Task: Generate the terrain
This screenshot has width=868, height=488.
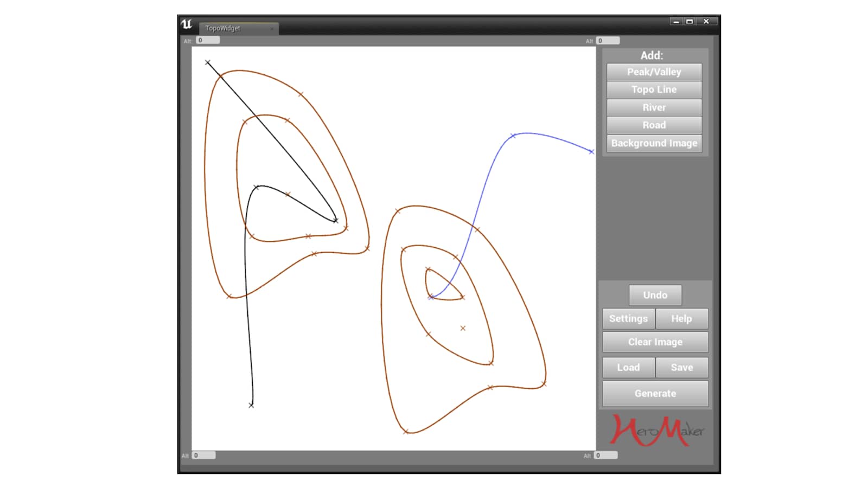Action: coord(655,394)
